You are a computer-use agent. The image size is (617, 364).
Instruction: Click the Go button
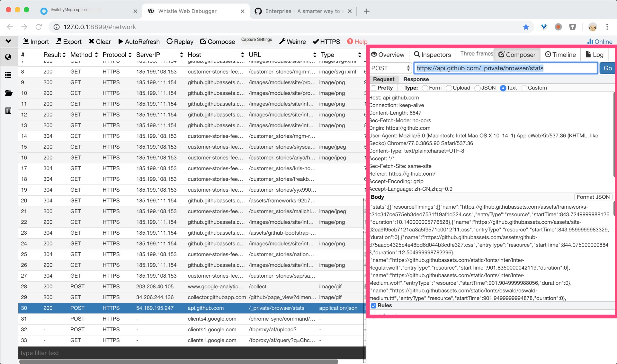607,68
